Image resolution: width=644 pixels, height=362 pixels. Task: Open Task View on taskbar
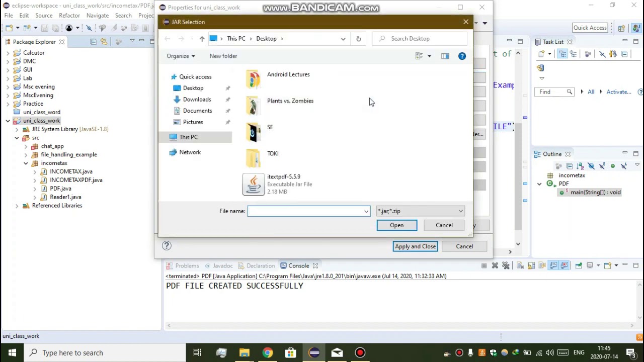(x=197, y=352)
